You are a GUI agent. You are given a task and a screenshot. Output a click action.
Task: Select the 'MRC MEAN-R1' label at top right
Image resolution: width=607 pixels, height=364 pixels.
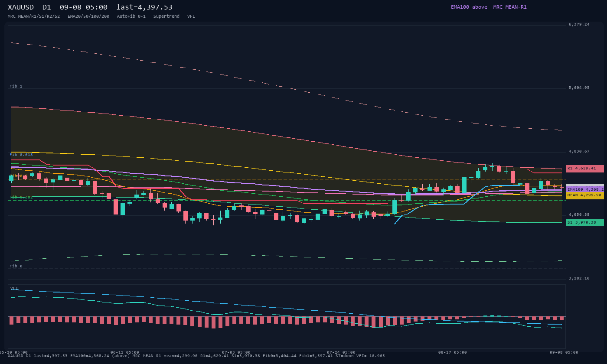pyautogui.click(x=510, y=7)
